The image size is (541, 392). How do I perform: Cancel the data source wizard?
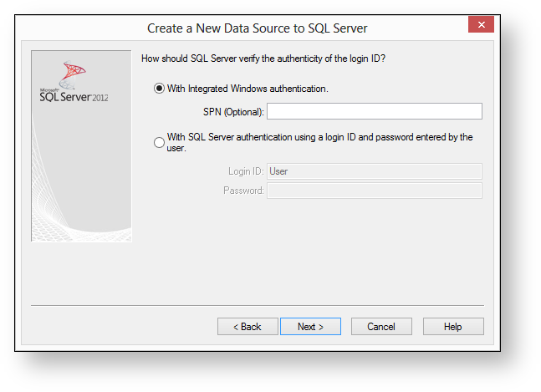(x=381, y=327)
